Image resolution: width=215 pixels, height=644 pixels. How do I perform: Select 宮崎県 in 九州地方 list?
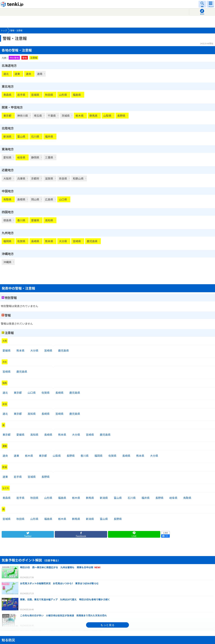78,241
